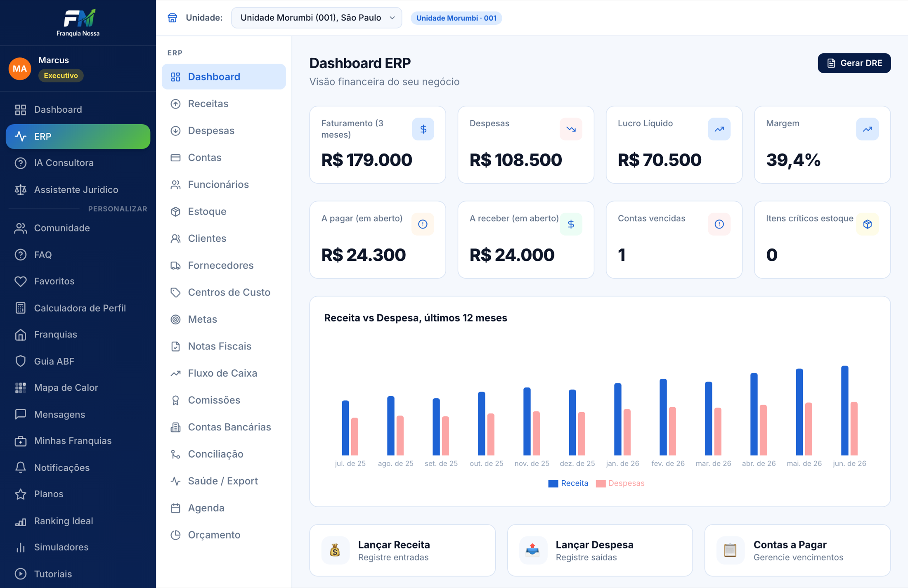908x588 pixels.
Task: Click the jul. de 25 pink expense bar
Action: pyautogui.click(x=355, y=437)
